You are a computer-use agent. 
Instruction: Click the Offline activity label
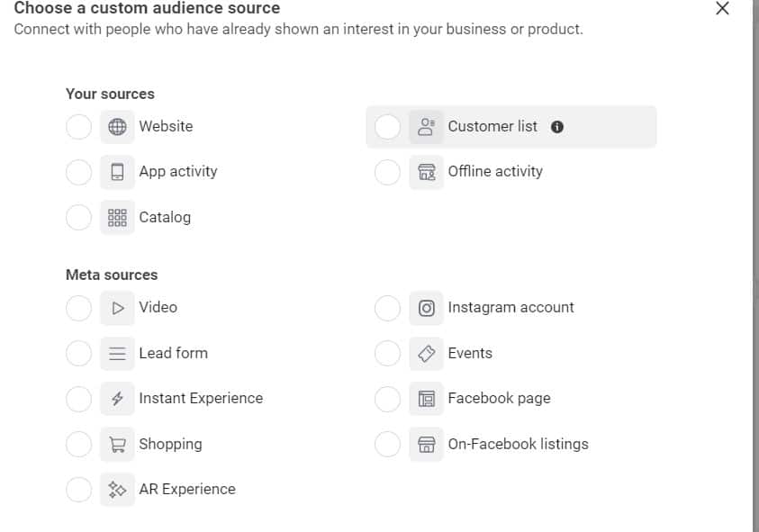[495, 172]
